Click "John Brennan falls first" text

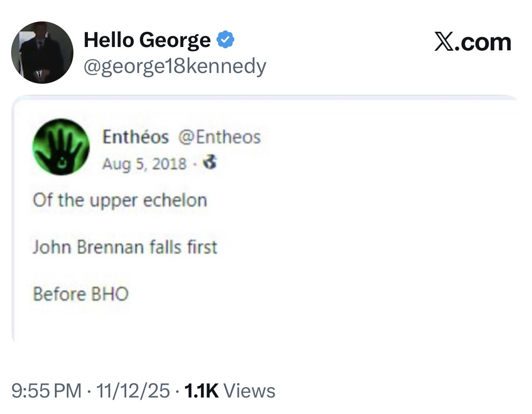[125, 247]
